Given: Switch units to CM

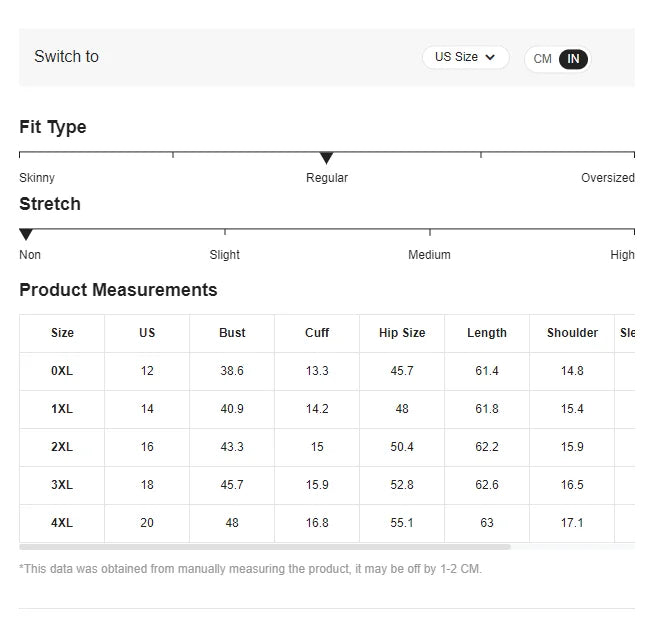Looking at the screenshot, I should 542,59.
